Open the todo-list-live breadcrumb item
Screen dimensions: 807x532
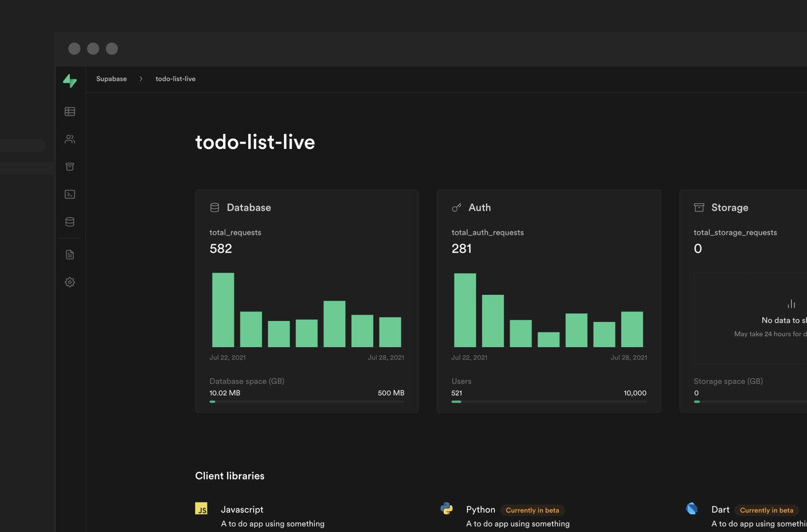(175, 78)
